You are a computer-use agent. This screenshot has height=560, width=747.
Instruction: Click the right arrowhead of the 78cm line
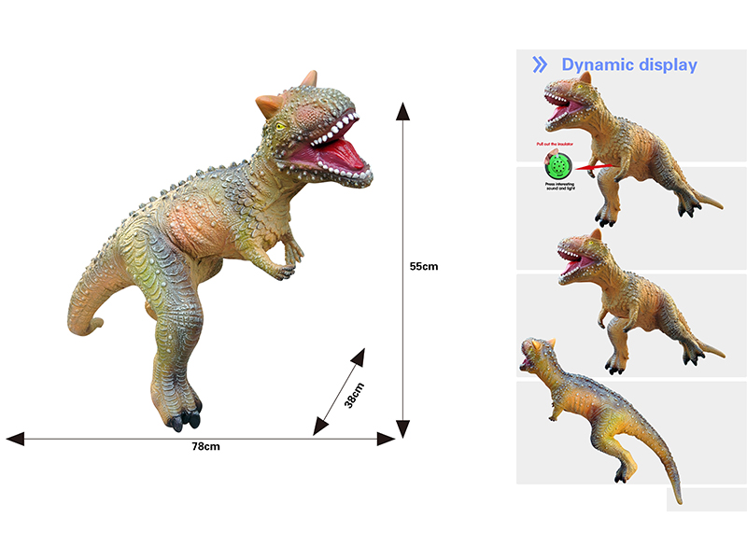(x=386, y=438)
